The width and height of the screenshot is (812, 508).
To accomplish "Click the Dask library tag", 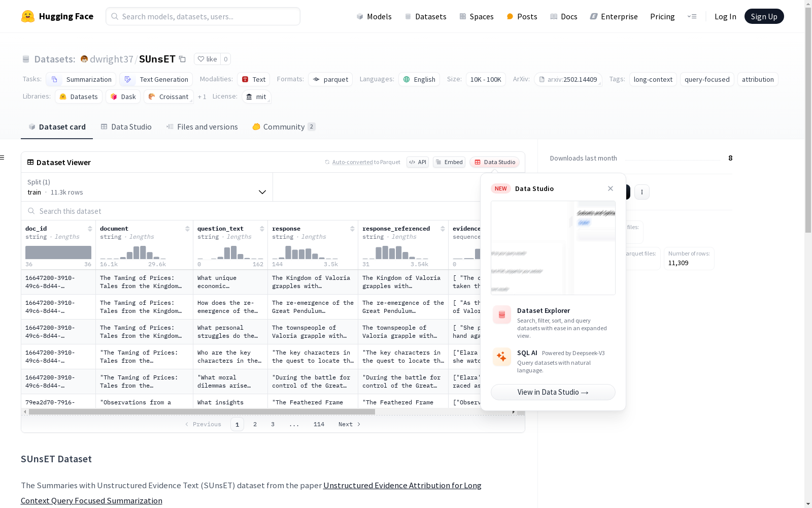I will pos(123,97).
